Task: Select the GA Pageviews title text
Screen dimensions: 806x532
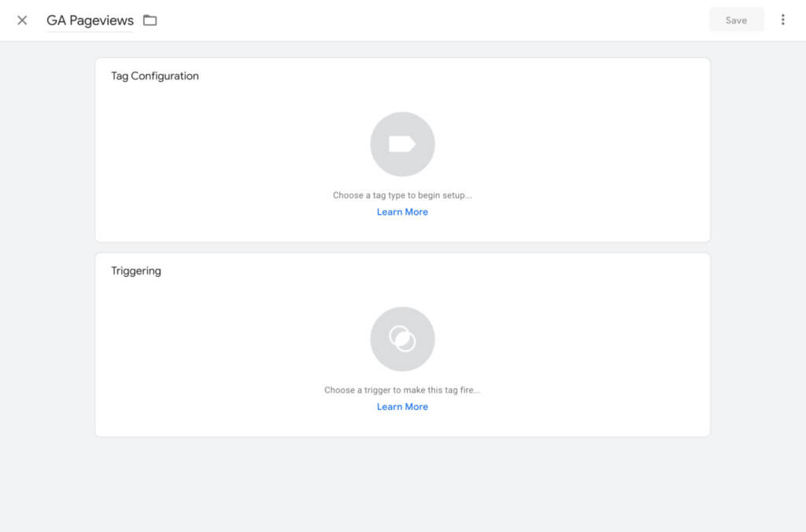Action: tap(89, 20)
